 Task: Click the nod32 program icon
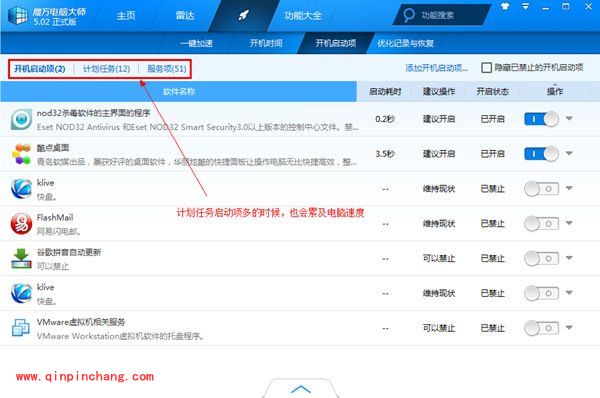(x=21, y=119)
